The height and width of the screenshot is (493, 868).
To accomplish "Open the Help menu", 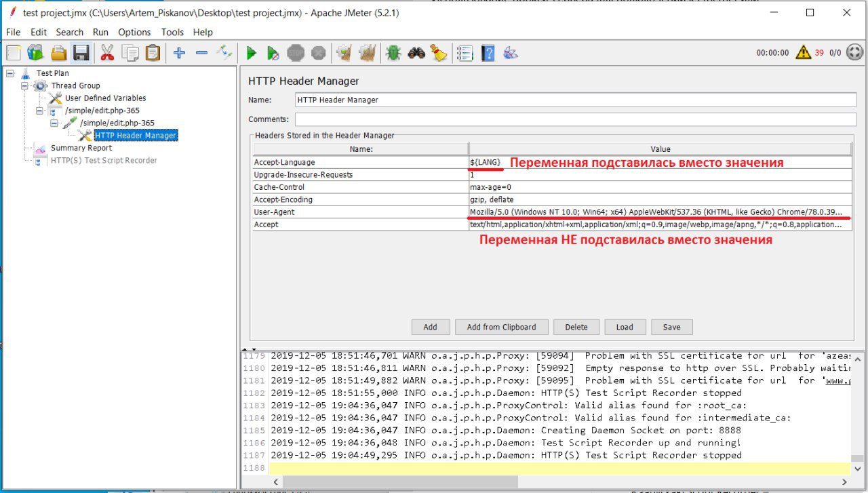I will coord(203,32).
